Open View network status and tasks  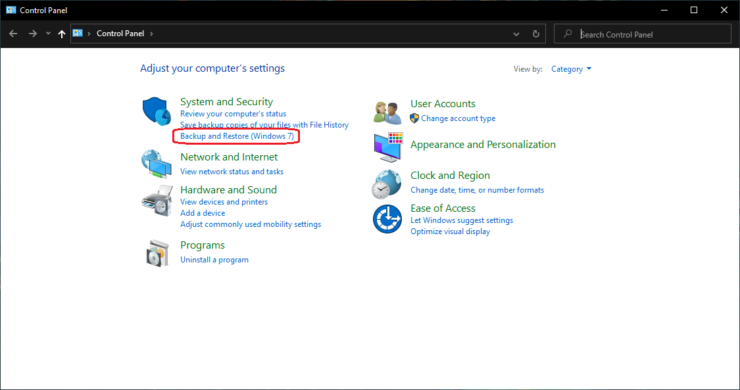[x=232, y=171]
